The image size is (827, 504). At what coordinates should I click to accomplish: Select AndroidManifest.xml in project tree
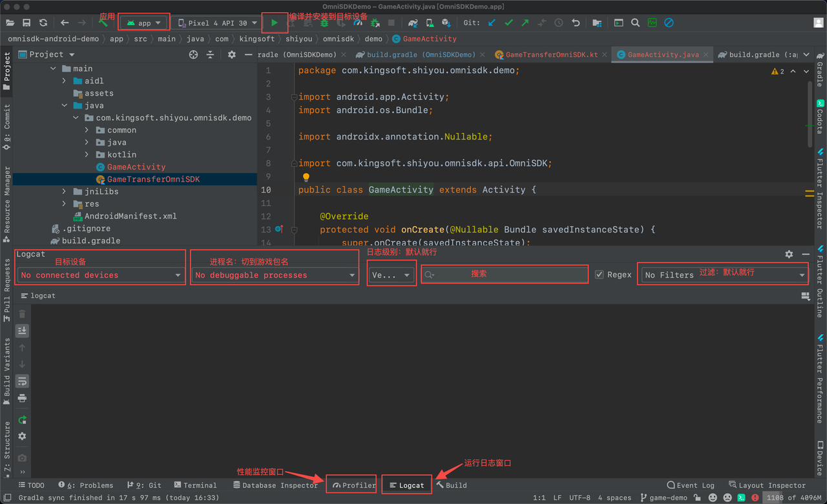point(131,216)
